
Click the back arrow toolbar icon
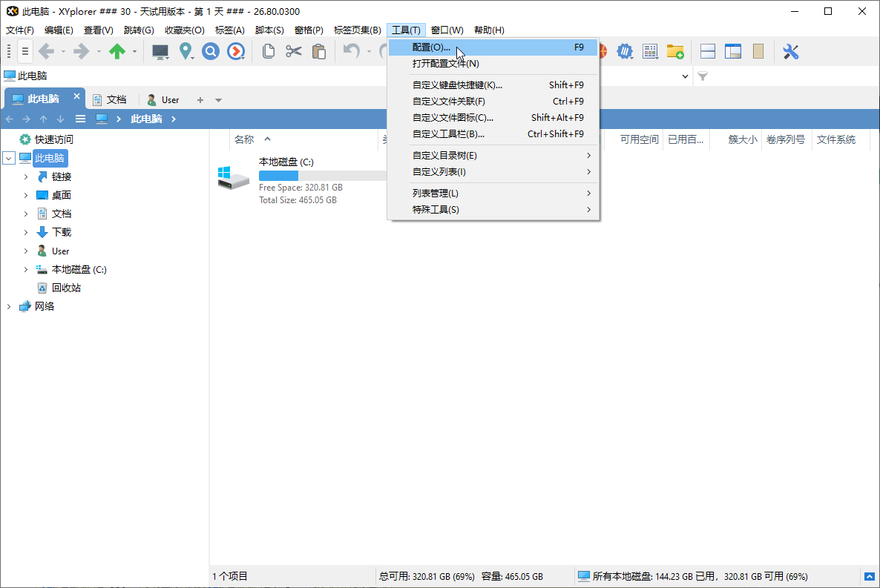tap(47, 52)
